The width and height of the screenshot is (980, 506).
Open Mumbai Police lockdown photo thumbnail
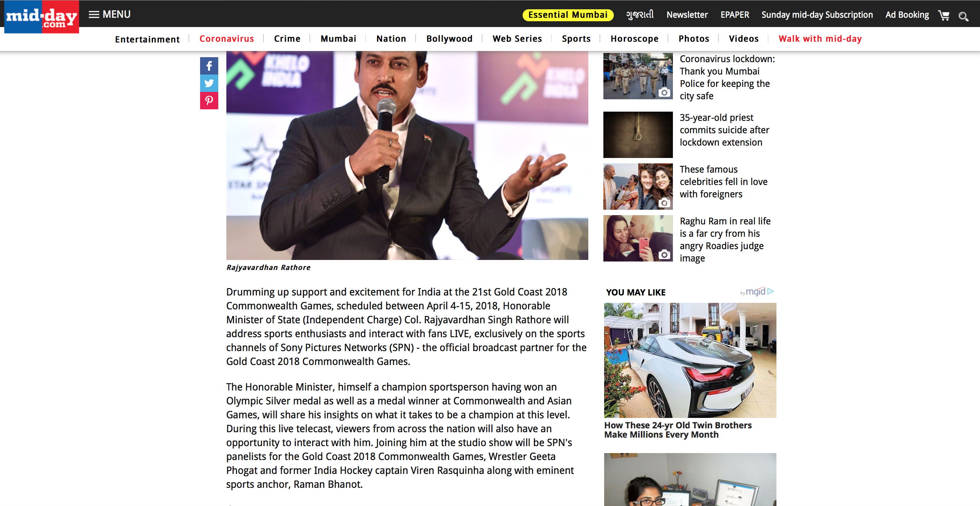coord(638,76)
